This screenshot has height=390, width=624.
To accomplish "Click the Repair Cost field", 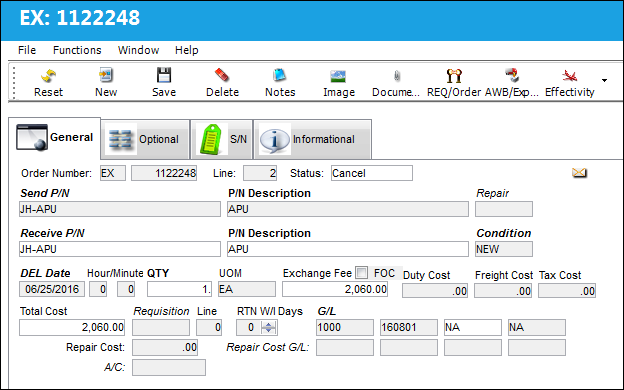I will click(165, 347).
